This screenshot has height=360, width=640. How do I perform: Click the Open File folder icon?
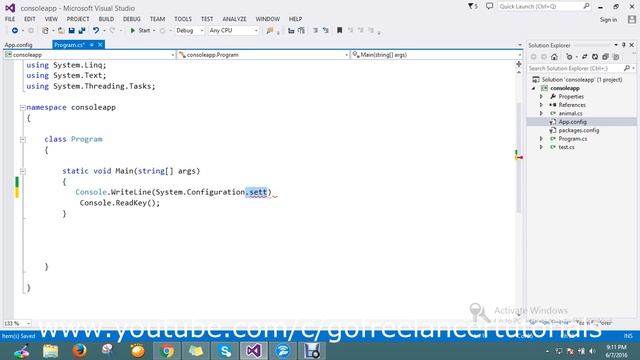[x=61, y=31]
